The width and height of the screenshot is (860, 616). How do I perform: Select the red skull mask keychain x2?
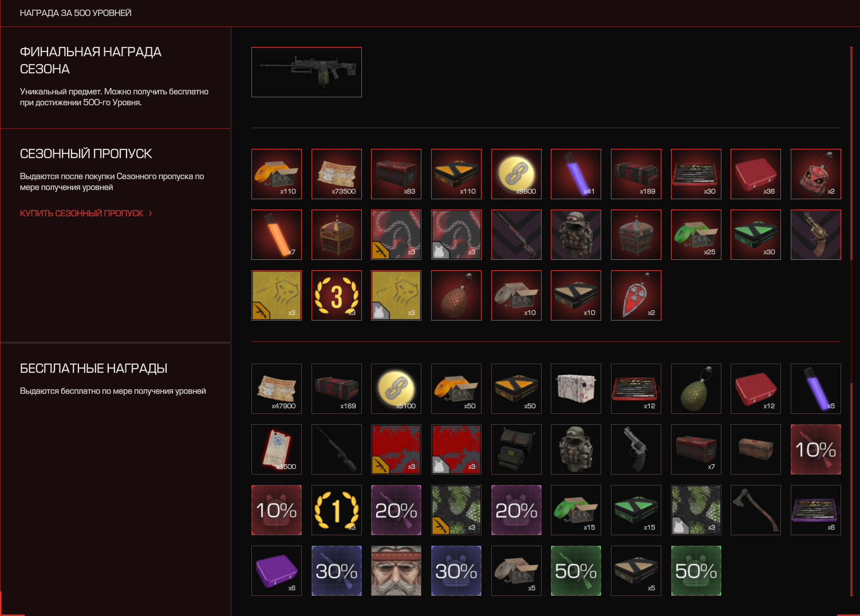coord(816,174)
